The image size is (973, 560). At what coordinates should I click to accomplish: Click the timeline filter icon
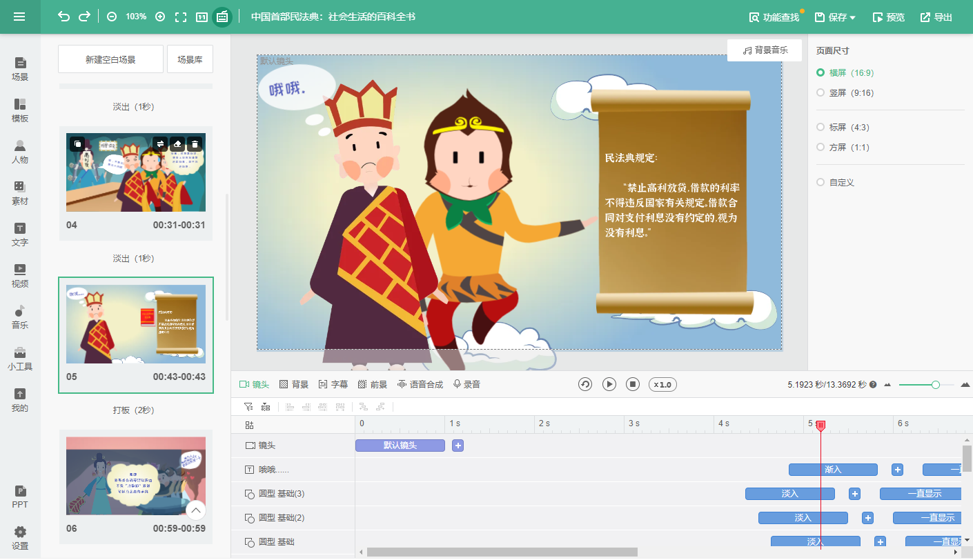tap(248, 407)
